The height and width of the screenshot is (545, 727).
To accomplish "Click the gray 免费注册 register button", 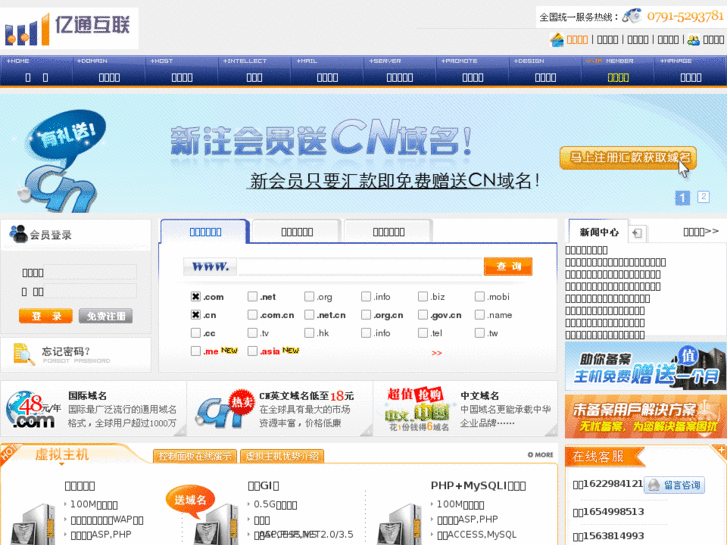I will 106,316.
